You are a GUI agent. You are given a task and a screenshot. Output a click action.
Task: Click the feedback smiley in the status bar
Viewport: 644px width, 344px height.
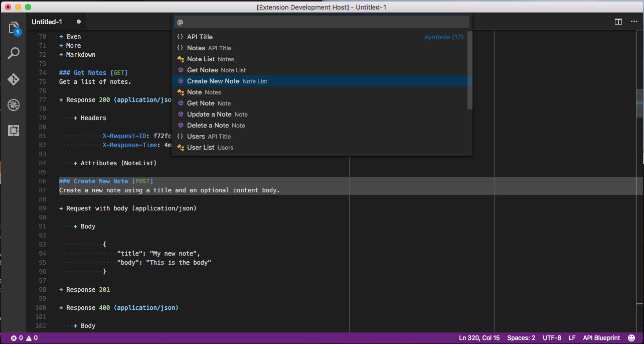coord(631,338)
